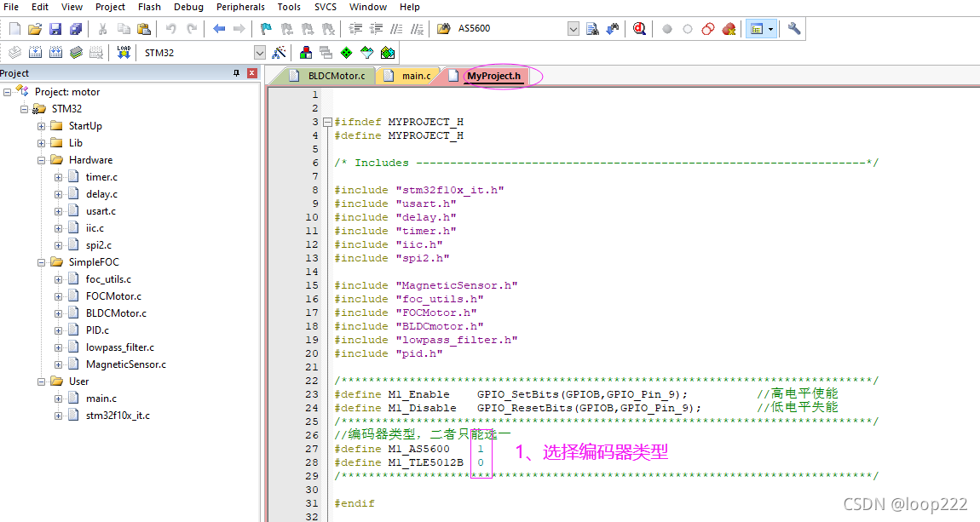Open the SVCS menu
The image size is (980, 522).
(325, 7)
